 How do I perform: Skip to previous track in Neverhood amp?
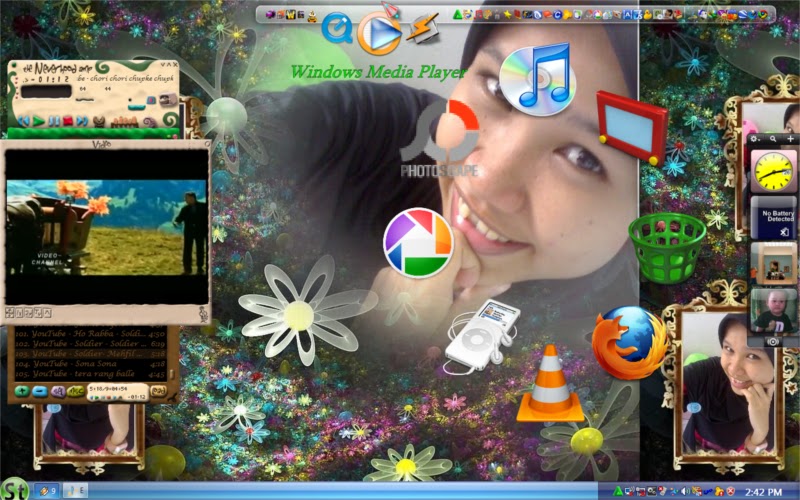point(24,121)
